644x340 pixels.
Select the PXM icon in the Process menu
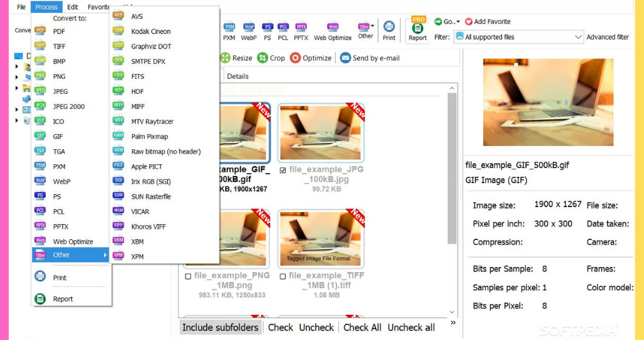click(40, 166)
